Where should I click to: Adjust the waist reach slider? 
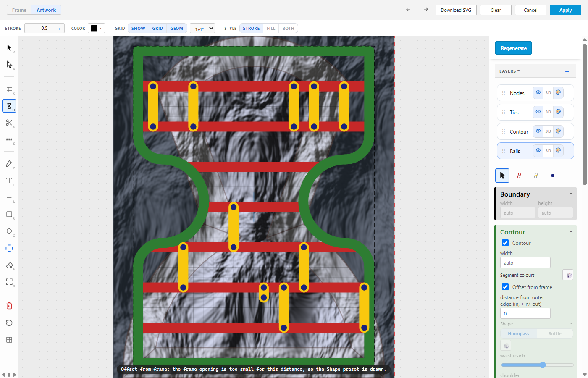pos(538,365)
